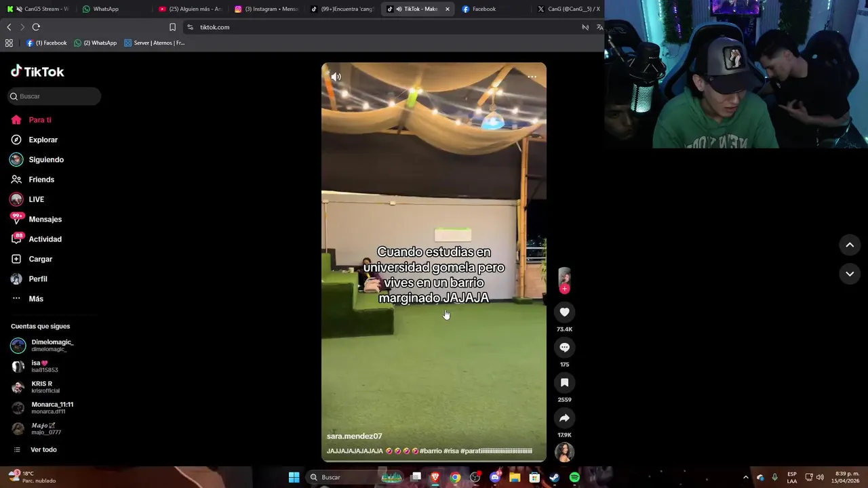Go to the Siguiendo feed

tap(37, 160)
